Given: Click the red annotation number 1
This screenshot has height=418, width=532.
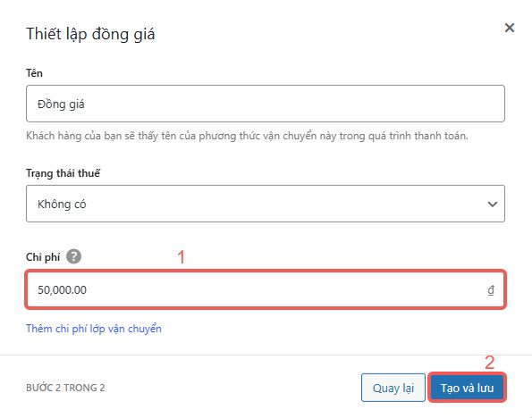Looking at the screenshot, I should click(x=182, y=257).
